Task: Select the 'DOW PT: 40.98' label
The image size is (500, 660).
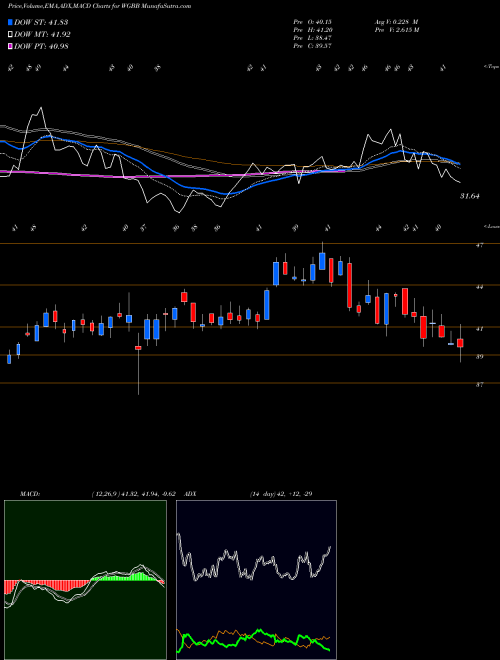Action: tap(41, 46)
